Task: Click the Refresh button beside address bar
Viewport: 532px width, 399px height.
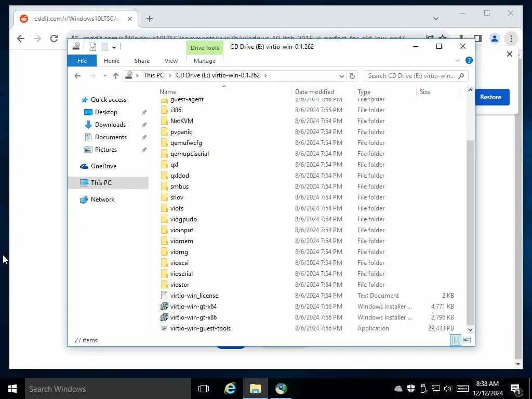Action: [352, 76]
